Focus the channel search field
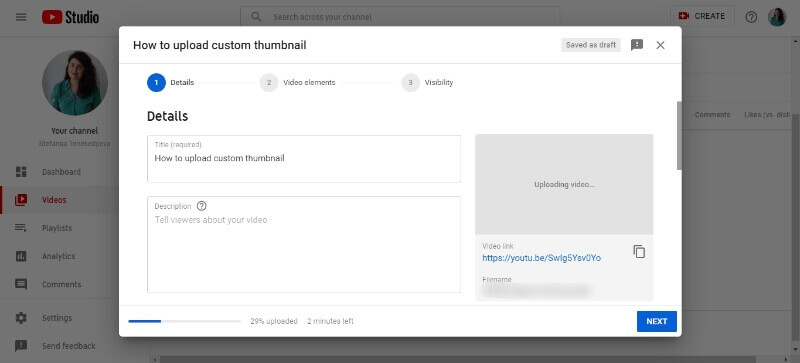 click(400, 17)
